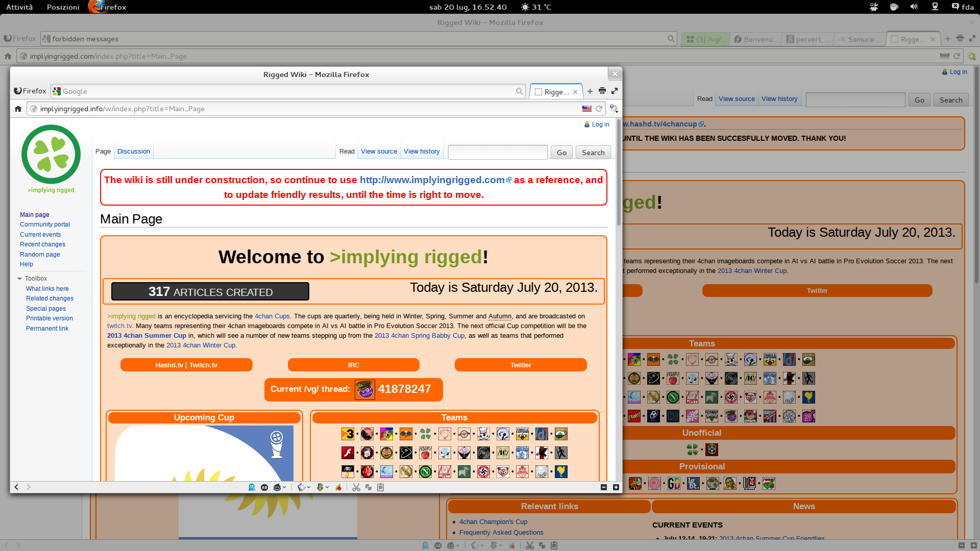Switch to the Samurai background tab
This screenshot has height=551, width=980.
point(861,39)
